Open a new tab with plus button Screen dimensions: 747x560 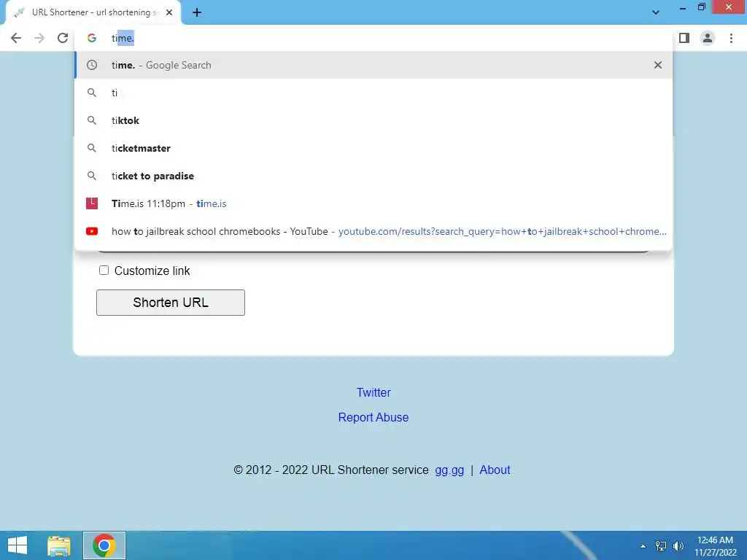[x=197, y=13]
